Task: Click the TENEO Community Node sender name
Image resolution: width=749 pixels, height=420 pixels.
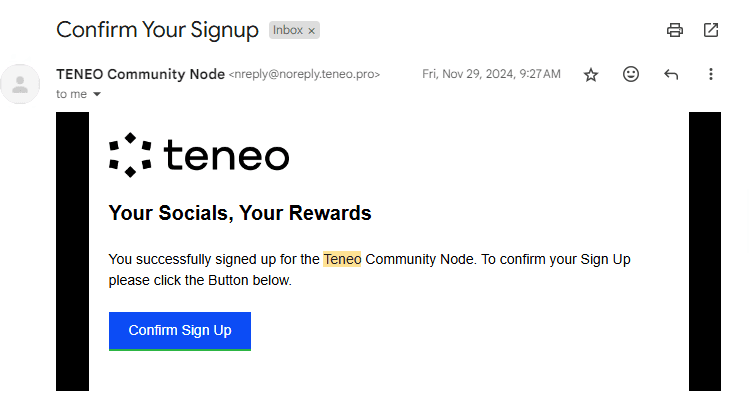Action: [140, 74]
